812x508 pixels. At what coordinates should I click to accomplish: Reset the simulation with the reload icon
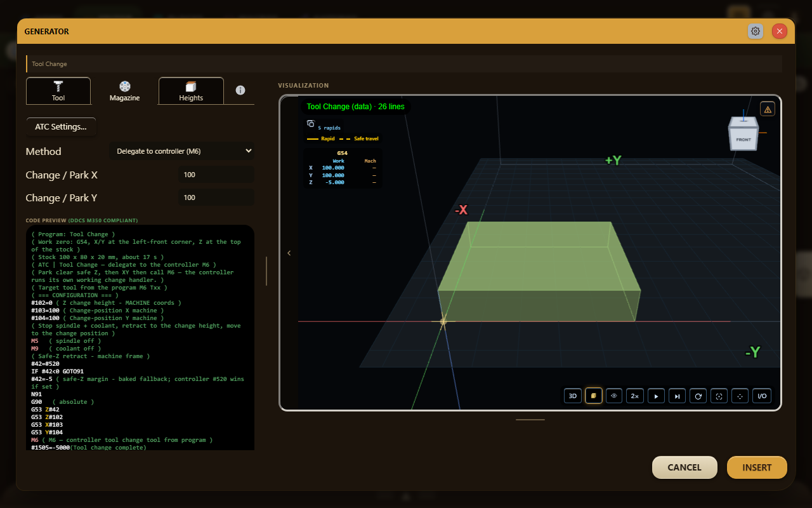point(698,396)
